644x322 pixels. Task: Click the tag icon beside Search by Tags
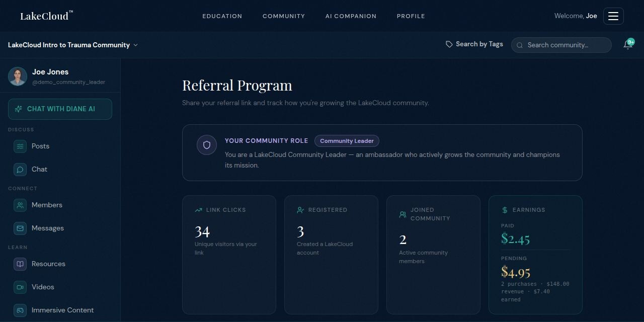coord(449,44)
